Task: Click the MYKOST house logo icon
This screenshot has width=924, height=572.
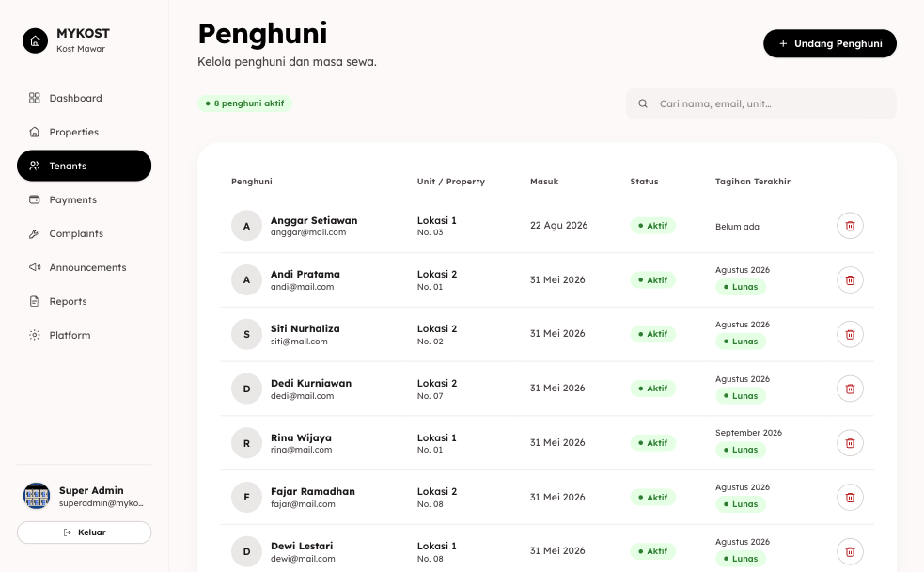Action: (x=36, y=40)
